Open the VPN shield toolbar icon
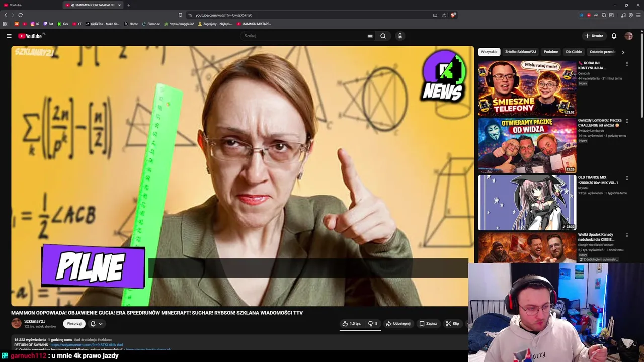 pos(631,15)
